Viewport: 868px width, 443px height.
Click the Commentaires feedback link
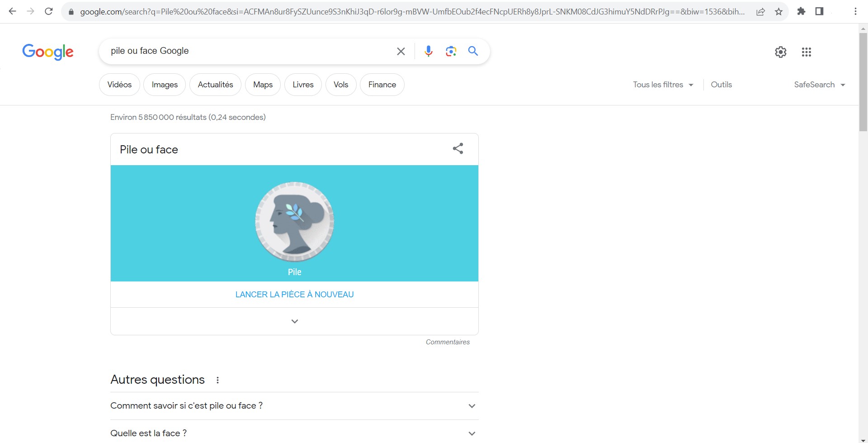click(x=447, y=342)
